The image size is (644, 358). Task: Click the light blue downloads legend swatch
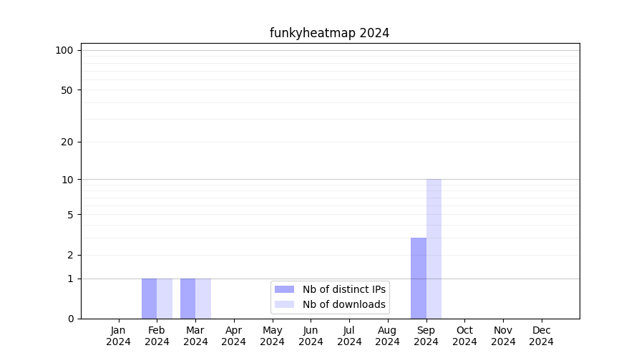point(284,304)
